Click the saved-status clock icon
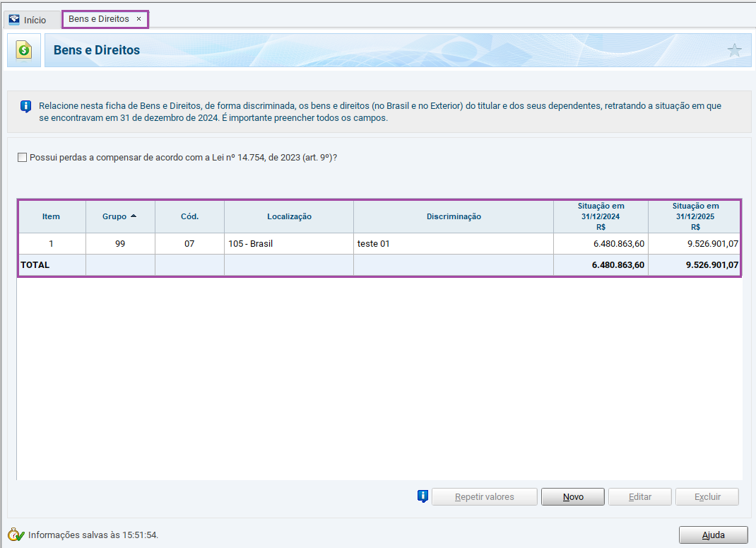 click(x=16, y=535)
